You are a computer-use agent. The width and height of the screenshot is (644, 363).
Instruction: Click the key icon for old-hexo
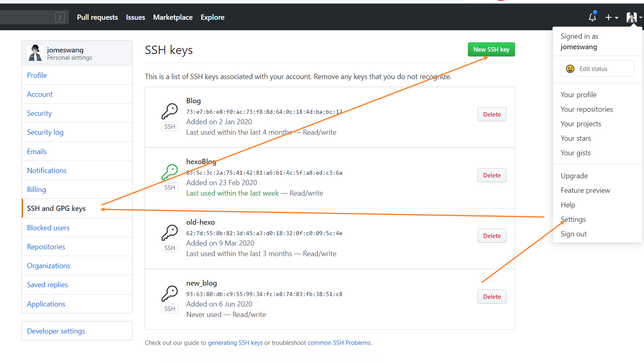[170, 233]
